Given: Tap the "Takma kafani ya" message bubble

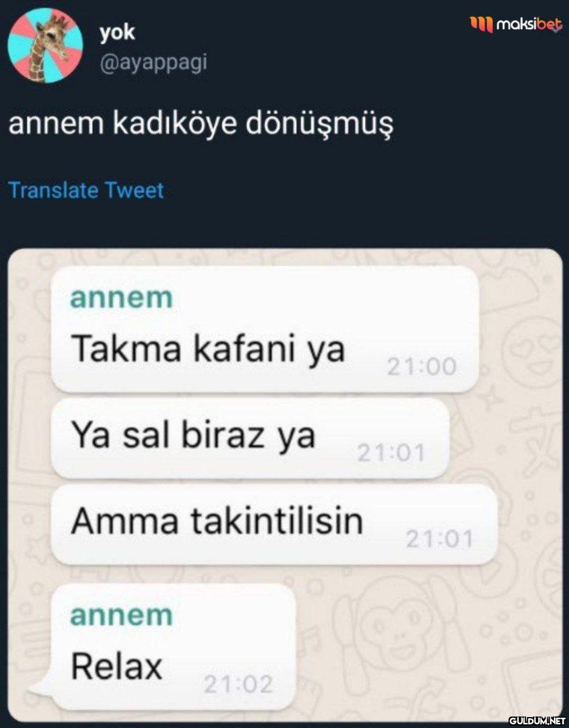Looking at the screenshot, I should pos(265,329).
